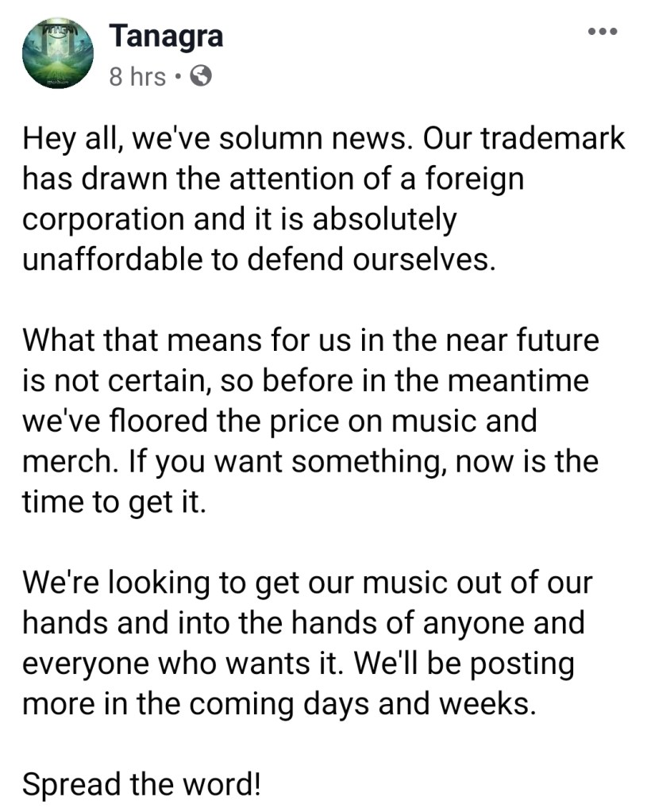Click the line "unaffordable to defend ourselves."
The height and width of the screenshot is (812, 651).
(x=258, y=260)
